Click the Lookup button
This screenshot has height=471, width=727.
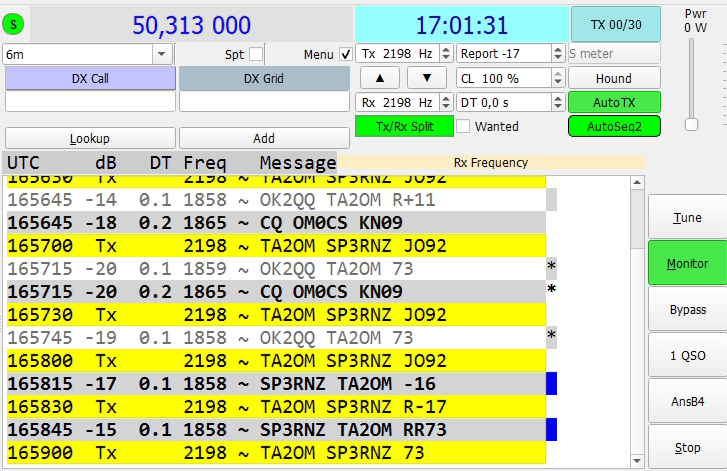tap(90, 138)
